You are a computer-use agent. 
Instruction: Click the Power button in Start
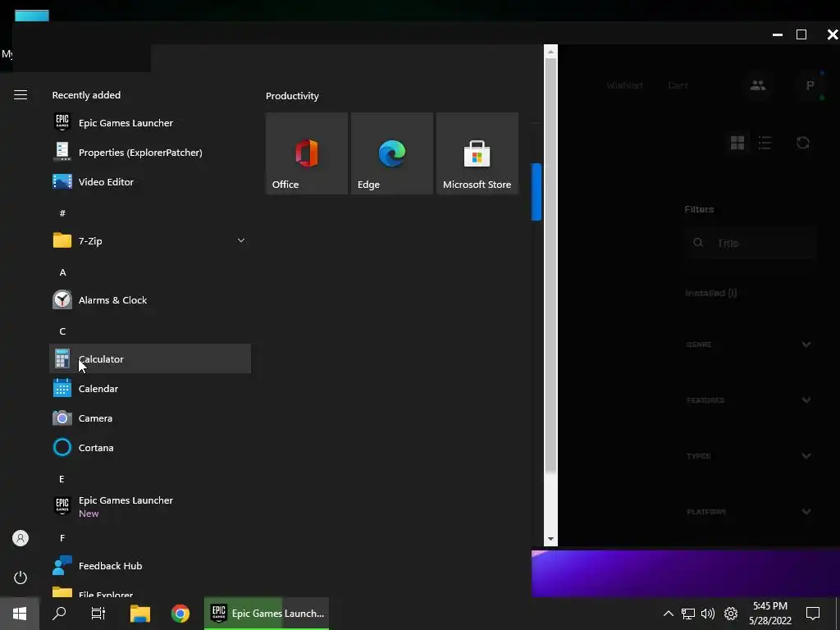click(21, 577)
